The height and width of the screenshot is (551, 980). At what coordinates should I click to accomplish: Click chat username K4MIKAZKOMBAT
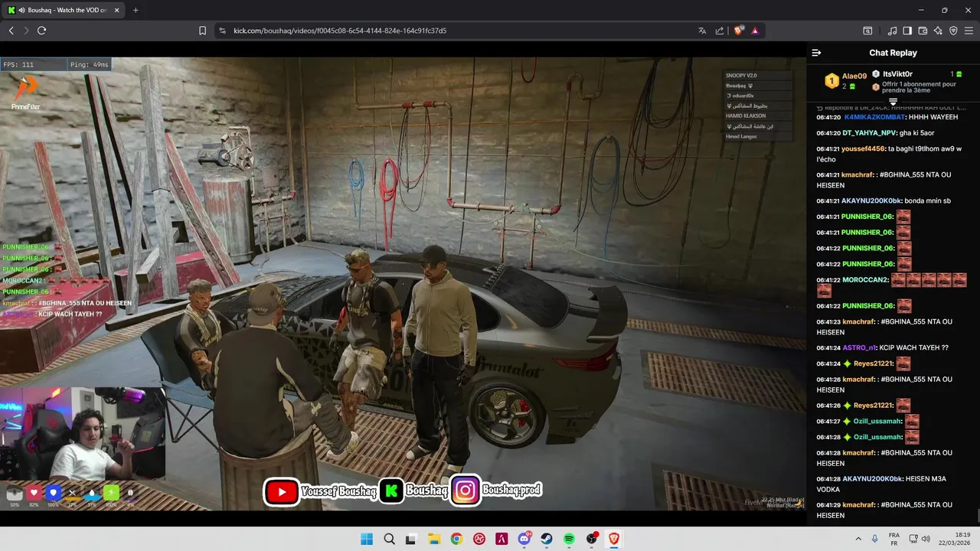pyautogui.click(x=873, y=117)
